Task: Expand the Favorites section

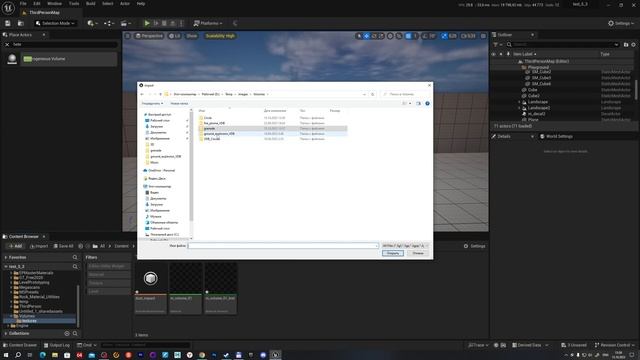Action: [6, 258]
